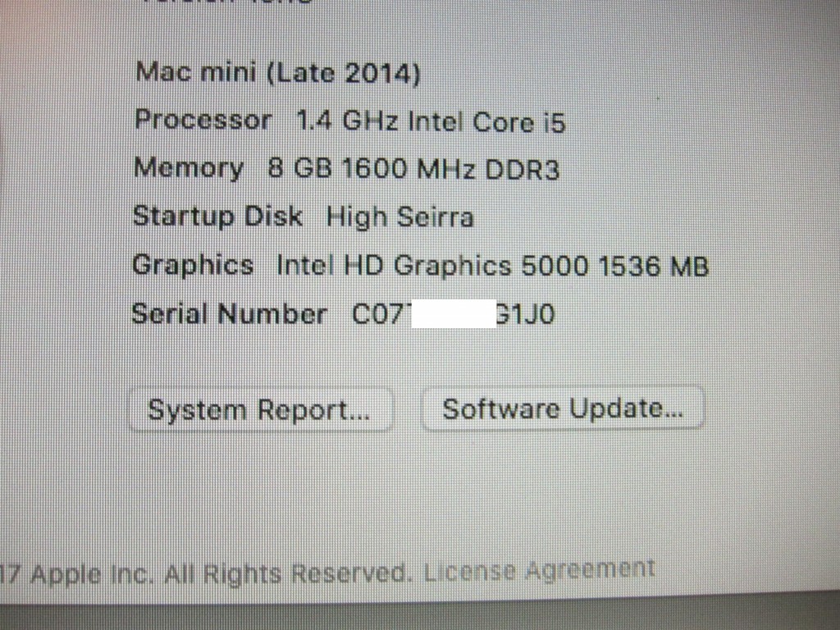Click the Serial Number label

point(230,314)
